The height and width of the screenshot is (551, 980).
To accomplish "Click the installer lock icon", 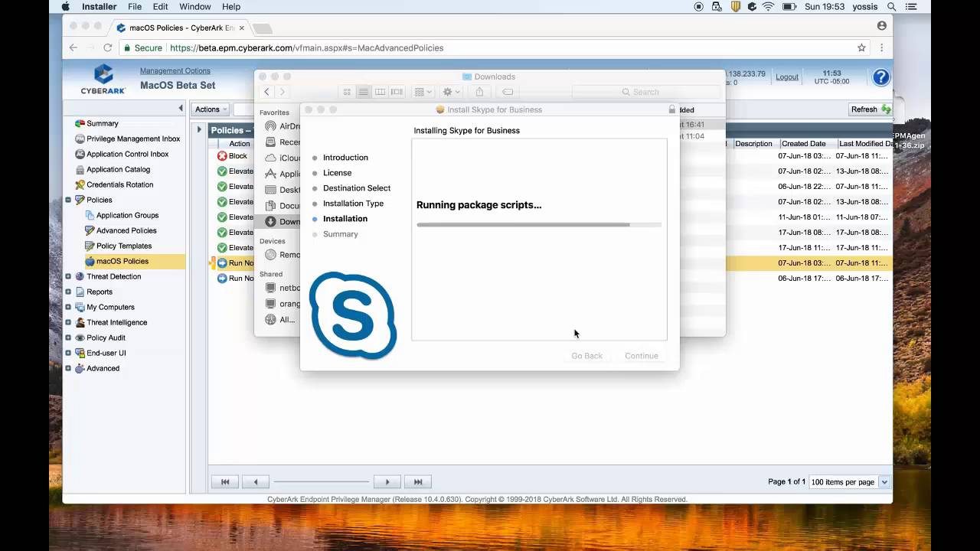I will tap(672, 109).
